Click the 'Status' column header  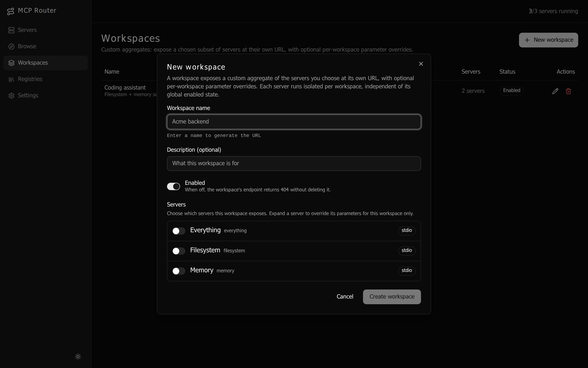click(507, 72)
